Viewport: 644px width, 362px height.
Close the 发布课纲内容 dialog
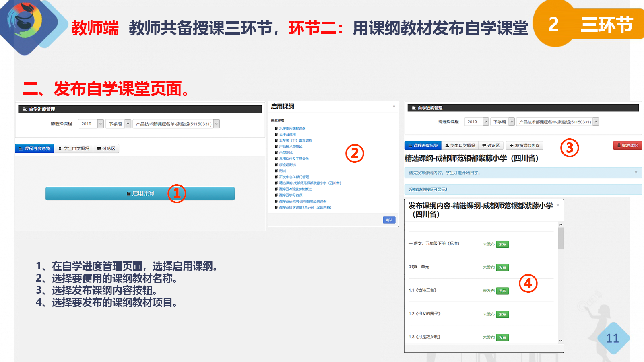click(x=558, y=205)
